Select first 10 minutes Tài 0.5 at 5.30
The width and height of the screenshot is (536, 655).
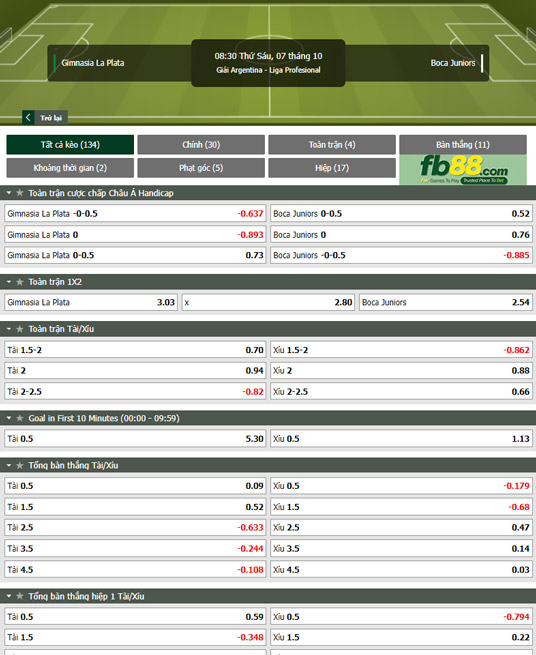(x=135, y=439)
